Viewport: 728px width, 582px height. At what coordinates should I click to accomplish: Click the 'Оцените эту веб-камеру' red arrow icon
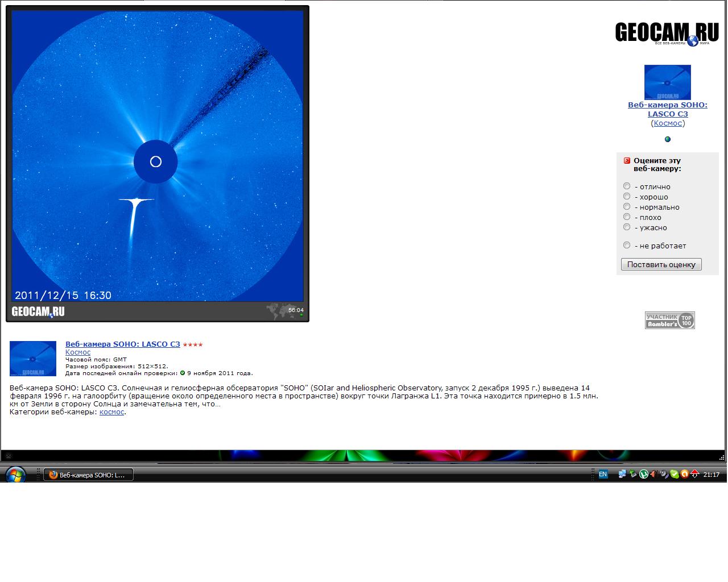627,161
